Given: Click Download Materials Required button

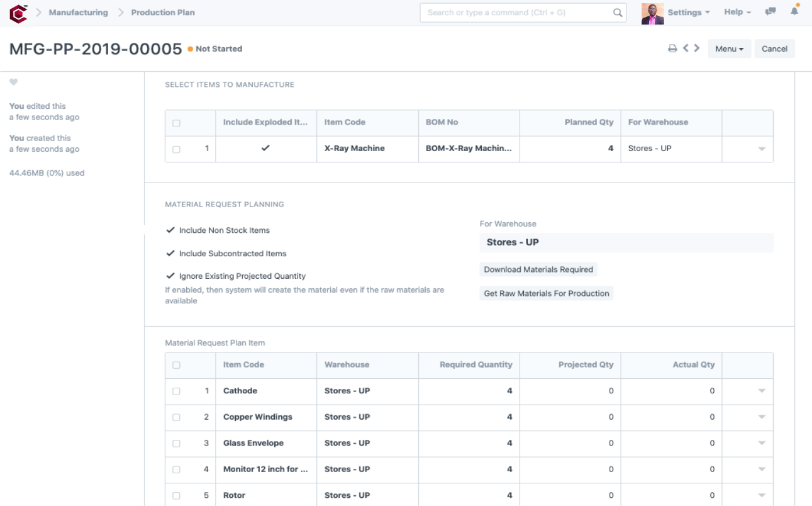Looking at the screenshot, I should point(538,269).
